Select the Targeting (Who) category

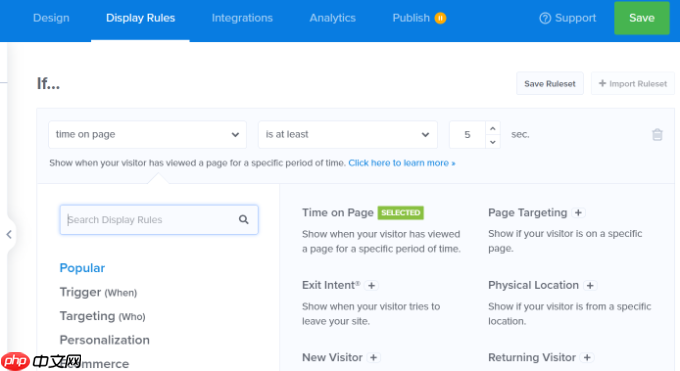tap(102, 316)
